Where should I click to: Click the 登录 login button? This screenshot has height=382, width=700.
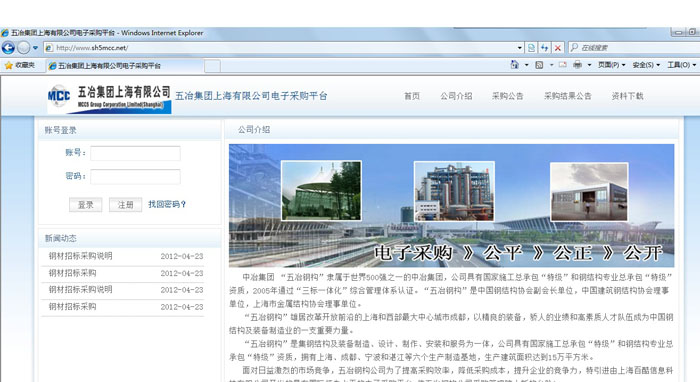coord(85,205)
